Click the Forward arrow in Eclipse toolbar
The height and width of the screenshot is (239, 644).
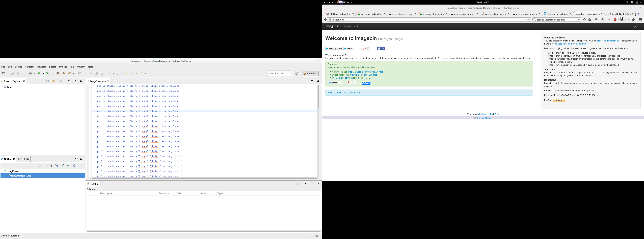(x=141, y=73)
